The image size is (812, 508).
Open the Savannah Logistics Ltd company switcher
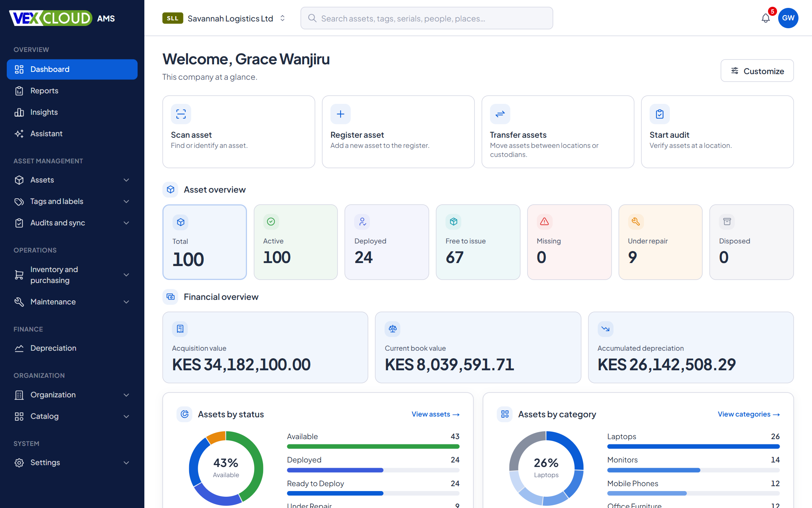click(225, 18)
